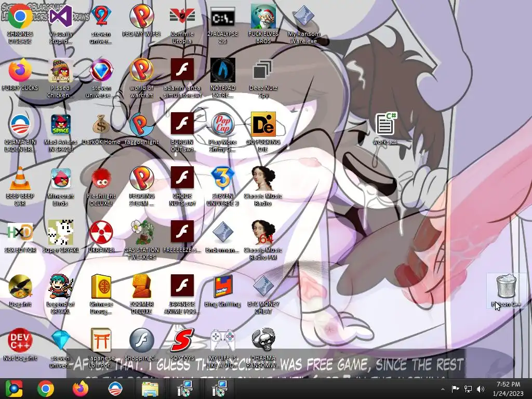Open the DarkOK Home money bag icon
532x399 pixels.
tap(101, 129)
